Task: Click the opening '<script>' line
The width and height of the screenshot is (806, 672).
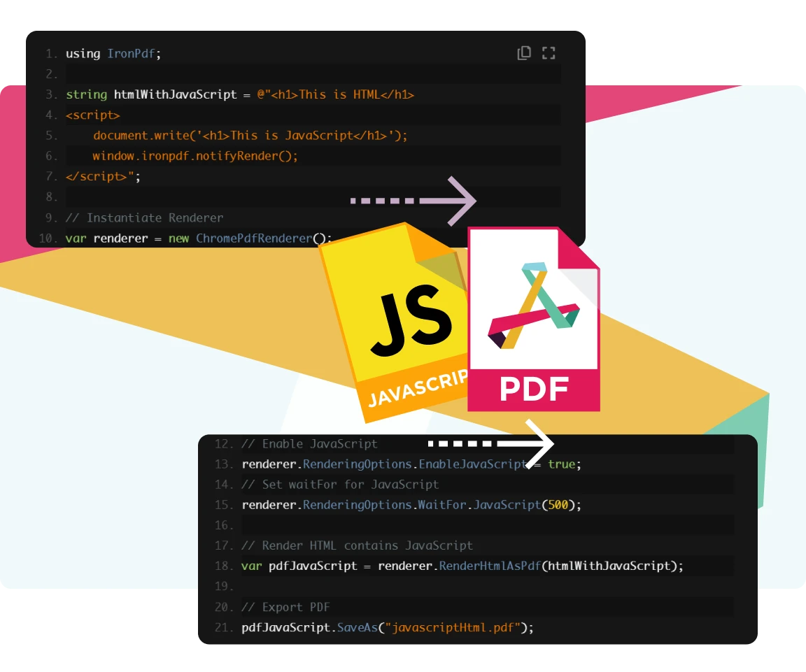Action: point(92,115)
